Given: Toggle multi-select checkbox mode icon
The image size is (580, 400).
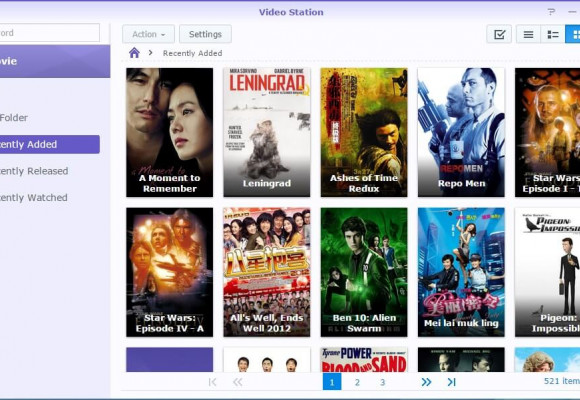Looking at the screenshot, I should click(499, 34).
